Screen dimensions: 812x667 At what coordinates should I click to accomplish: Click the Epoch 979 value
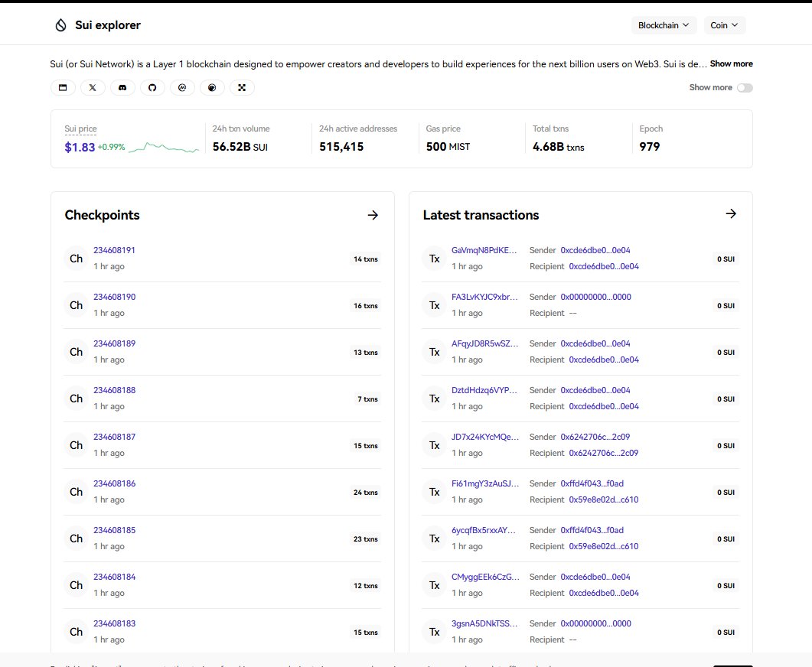point(650,146)
